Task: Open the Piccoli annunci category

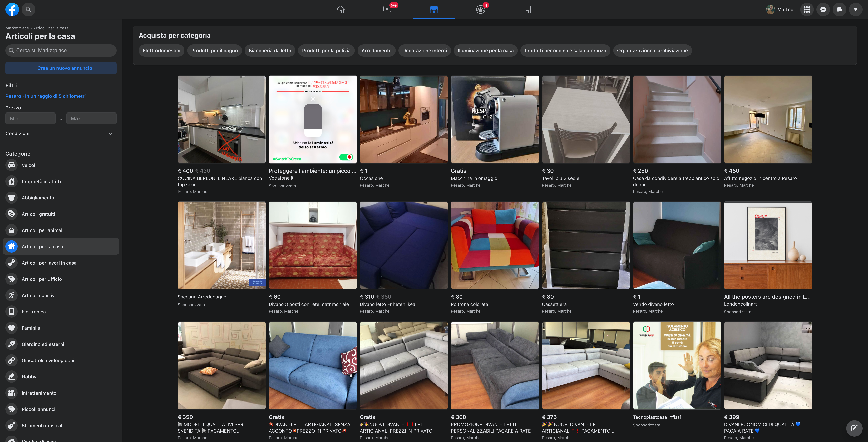Action: click(x=61, y=409)
